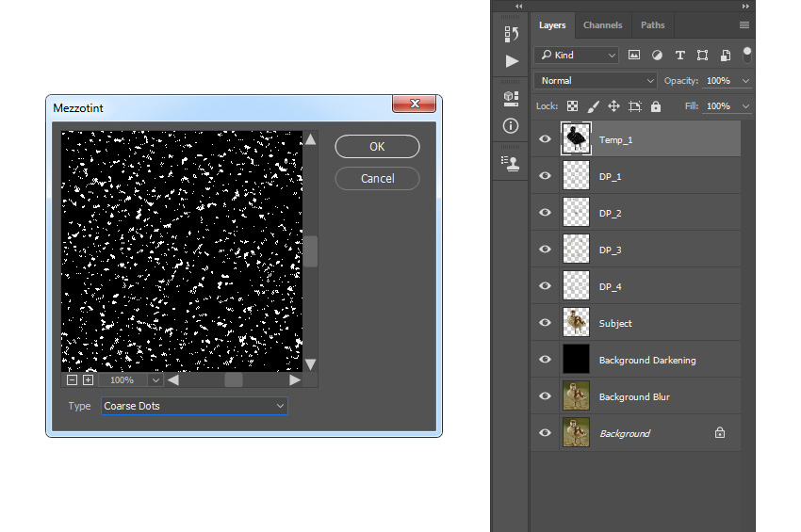The height and width of the screenshot is (532, 801).
Task: Click the Opacity 100% value field
Action: pos(718,81)
